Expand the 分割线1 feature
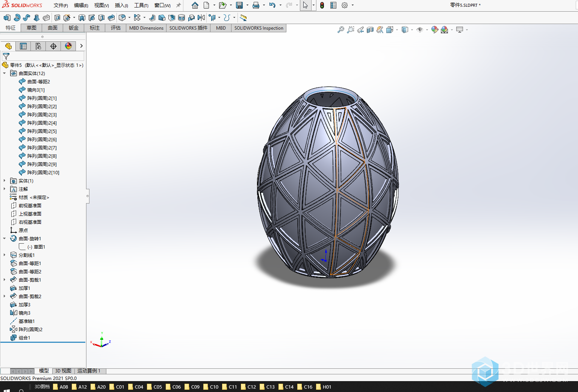Viewport: 578px width, 392px height. click(x=5, y=255)
